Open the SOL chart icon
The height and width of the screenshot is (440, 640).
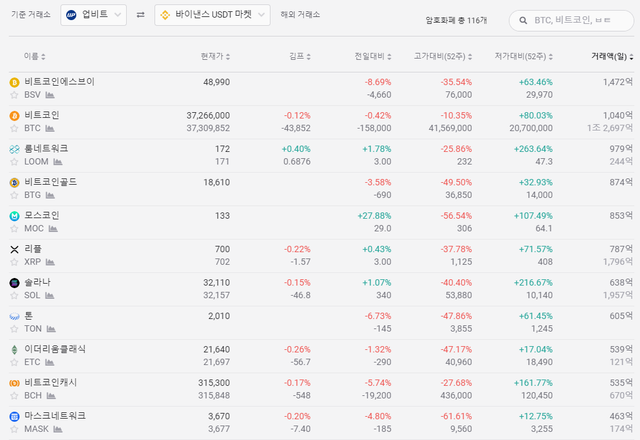(50, 296)
